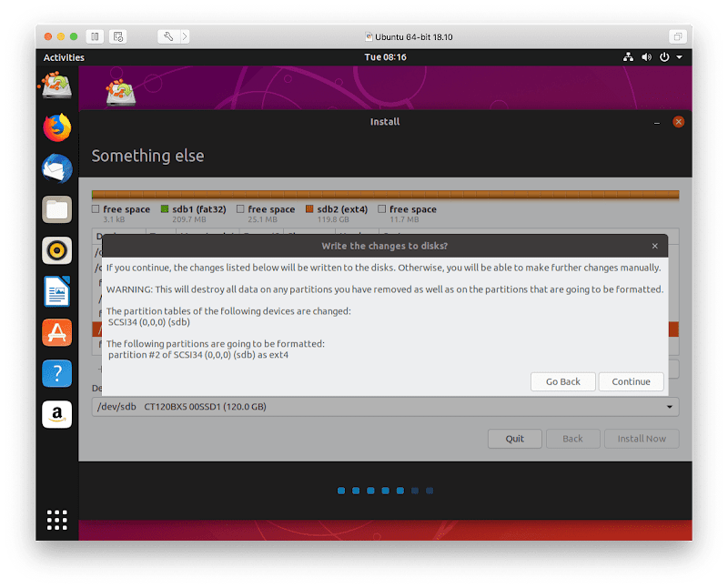Image resolution: width=728 pixels, height=588 pixels.
Task: Click the Back button in installer
Action: [573, 439]
